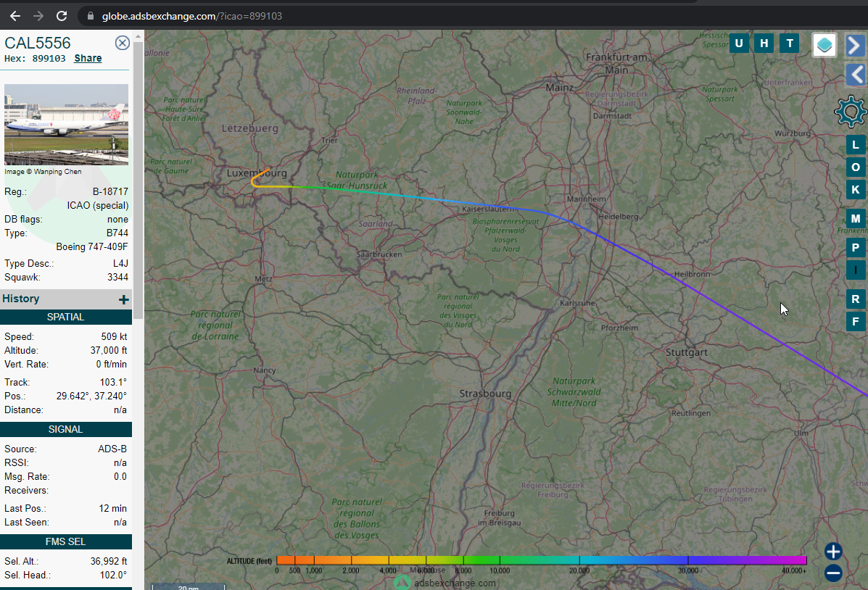Reload the page with the refresh icon
Image resolution: width=868 pixels, height=590 pixels.
pos(62,16)
